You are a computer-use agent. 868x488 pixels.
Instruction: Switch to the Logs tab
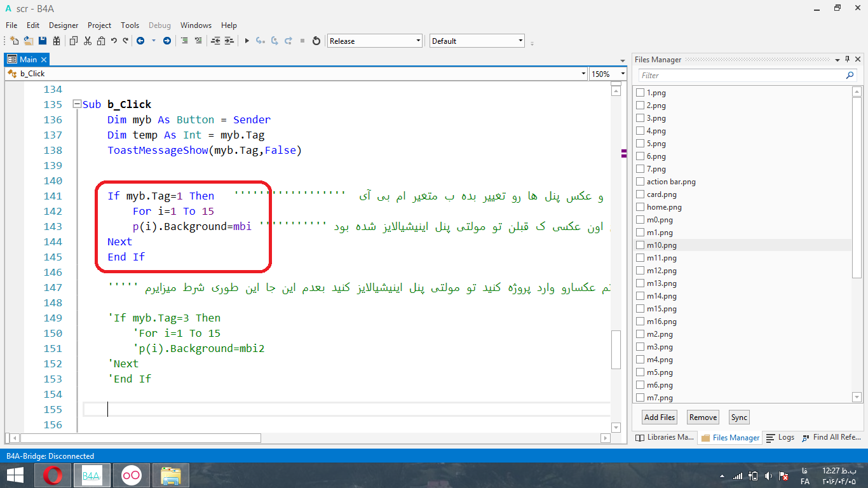780,437
